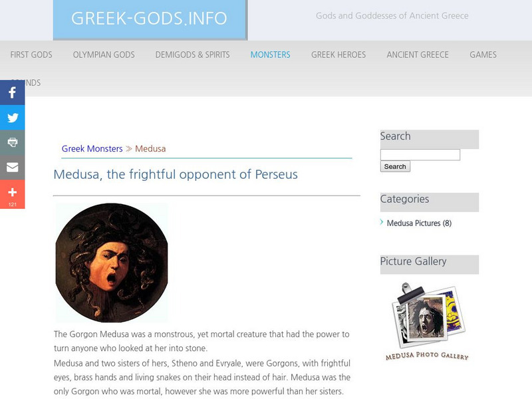Open more share options plus icon
The height and width of the screenshot is (399, 532).
[x=12, y=194]
